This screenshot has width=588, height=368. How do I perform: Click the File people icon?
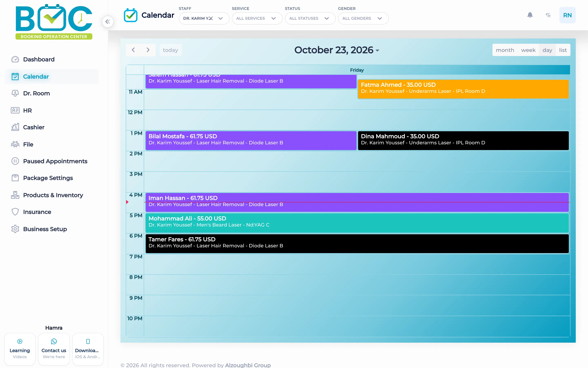(x=15, y=144)
